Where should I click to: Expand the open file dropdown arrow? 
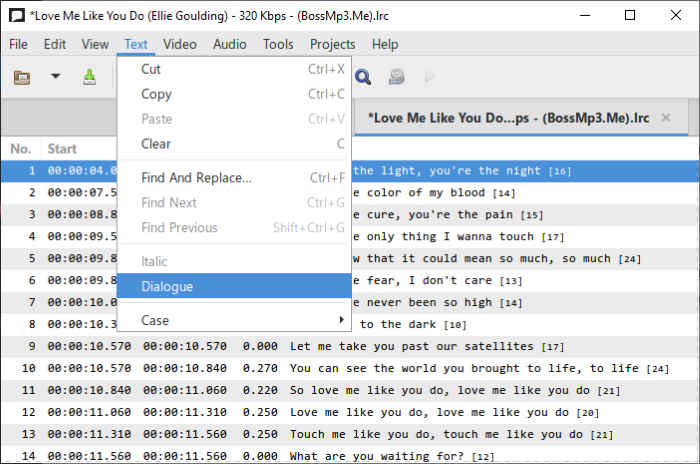[55, 76]
